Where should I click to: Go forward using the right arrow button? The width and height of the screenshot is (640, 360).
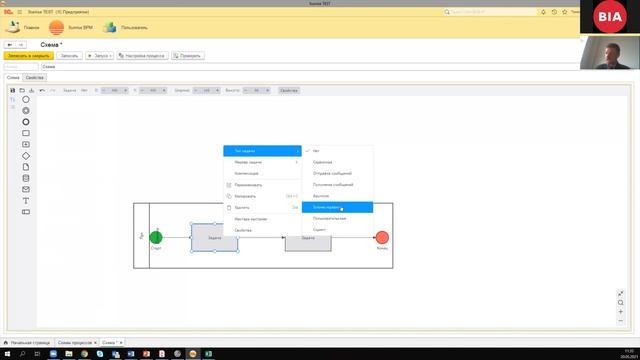click(21, 45)
